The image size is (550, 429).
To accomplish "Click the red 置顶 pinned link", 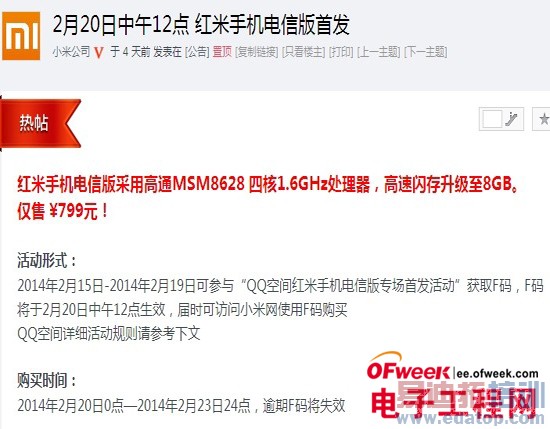I will [x=222, y=52].
